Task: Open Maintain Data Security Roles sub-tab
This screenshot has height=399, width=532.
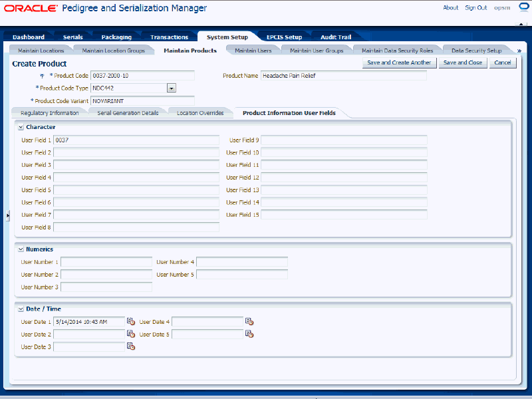Action: (x=397, y=51)
